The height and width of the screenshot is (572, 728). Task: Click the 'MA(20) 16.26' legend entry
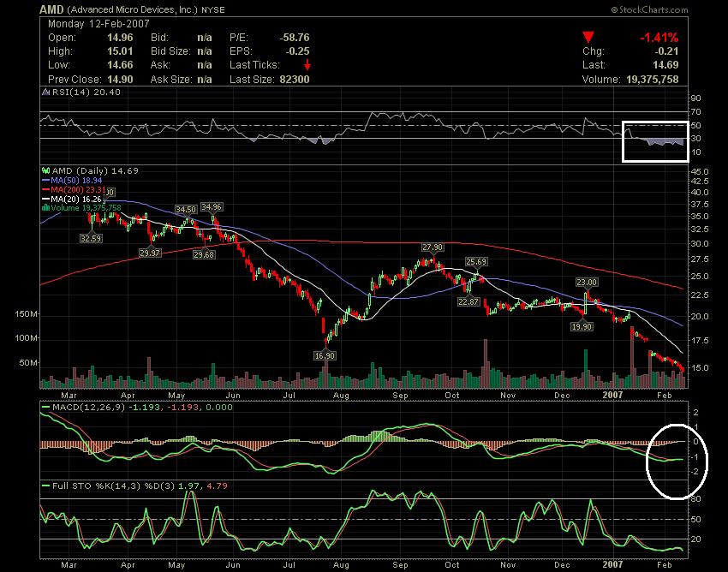[76, 199]
